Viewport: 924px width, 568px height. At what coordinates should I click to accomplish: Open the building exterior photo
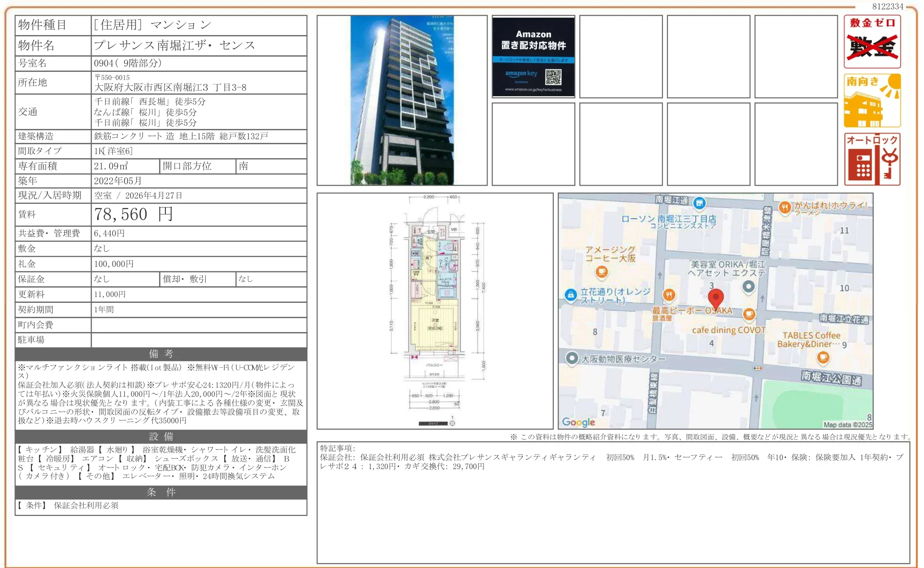[402, 100]
